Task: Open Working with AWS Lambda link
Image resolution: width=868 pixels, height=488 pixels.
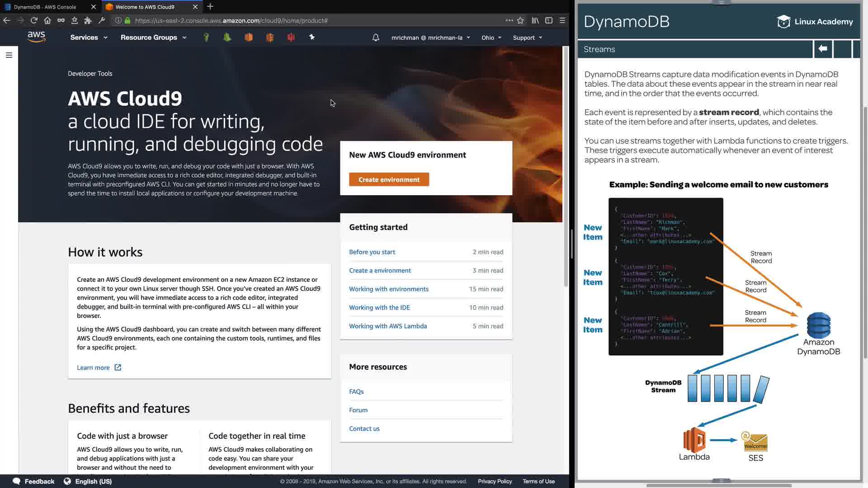Action: pos(388,326)
